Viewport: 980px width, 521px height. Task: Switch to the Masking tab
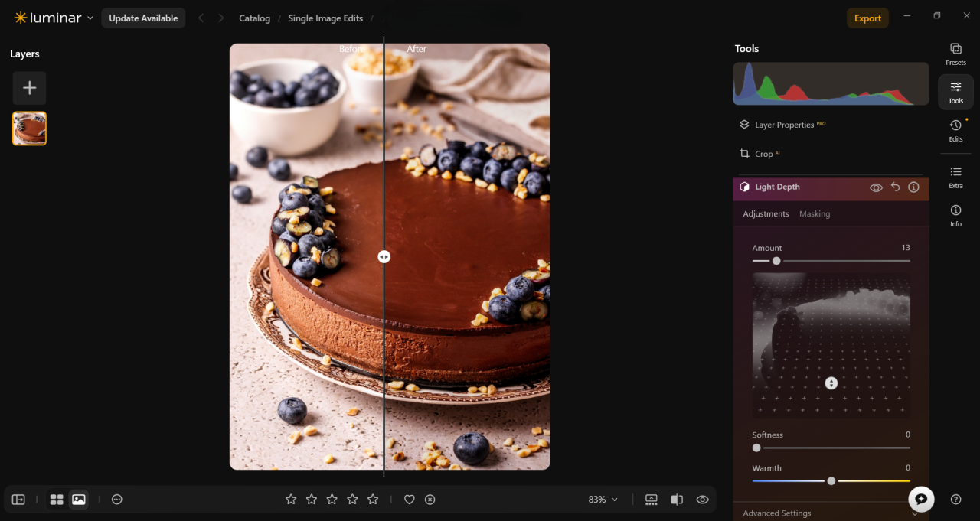click(815, 213)
